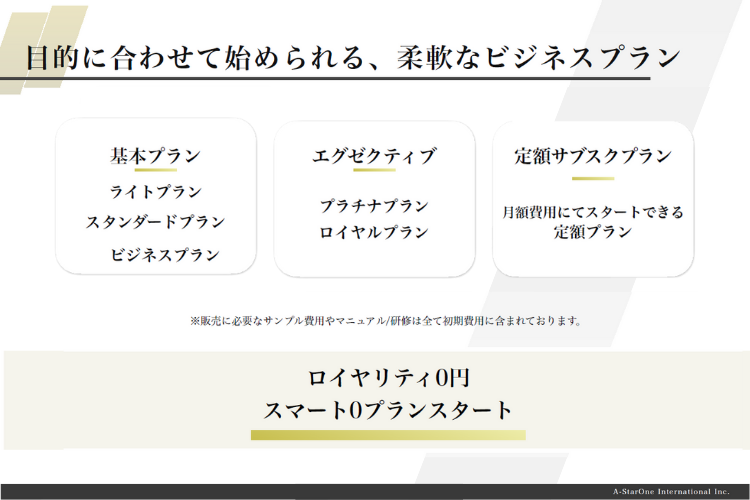Click the ロイヤリティ0円 headline
The width and height of the screenshot is (750, 500).
pos(388,378)
